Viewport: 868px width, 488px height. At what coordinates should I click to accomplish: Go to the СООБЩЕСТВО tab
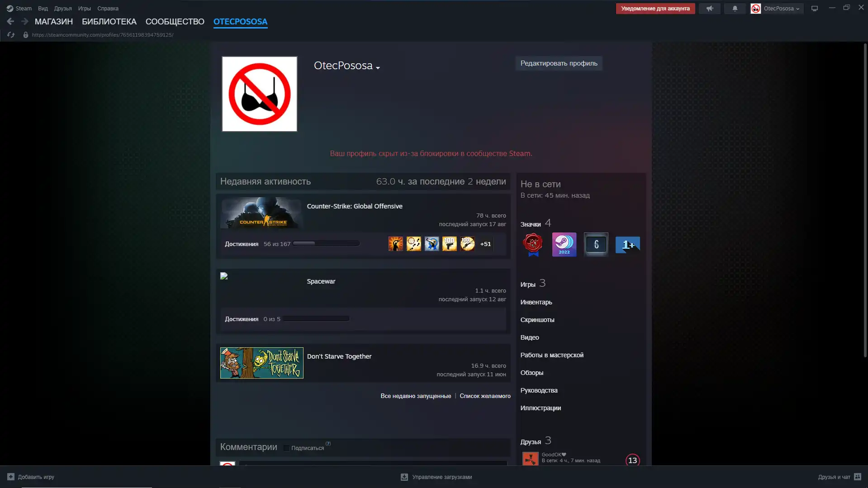coord(175,21)
